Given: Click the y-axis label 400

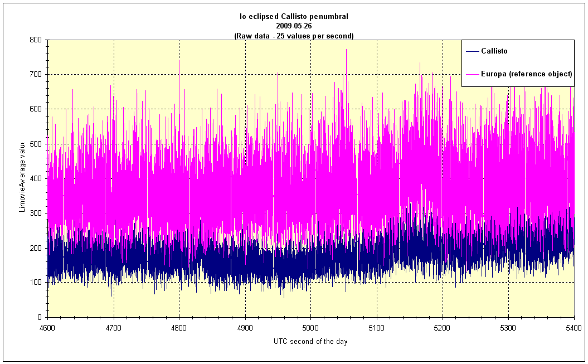Looking at the screenshot, I should coord(36,178).
